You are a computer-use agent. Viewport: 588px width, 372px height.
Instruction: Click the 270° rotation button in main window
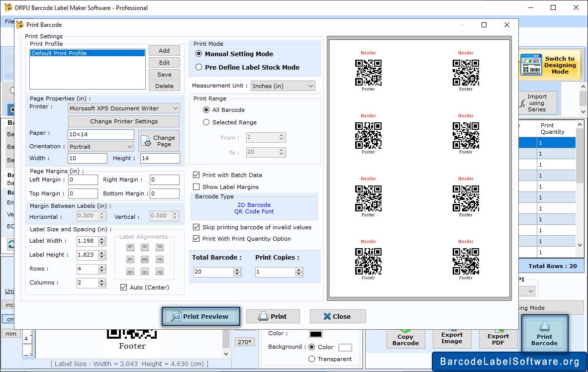244,342
